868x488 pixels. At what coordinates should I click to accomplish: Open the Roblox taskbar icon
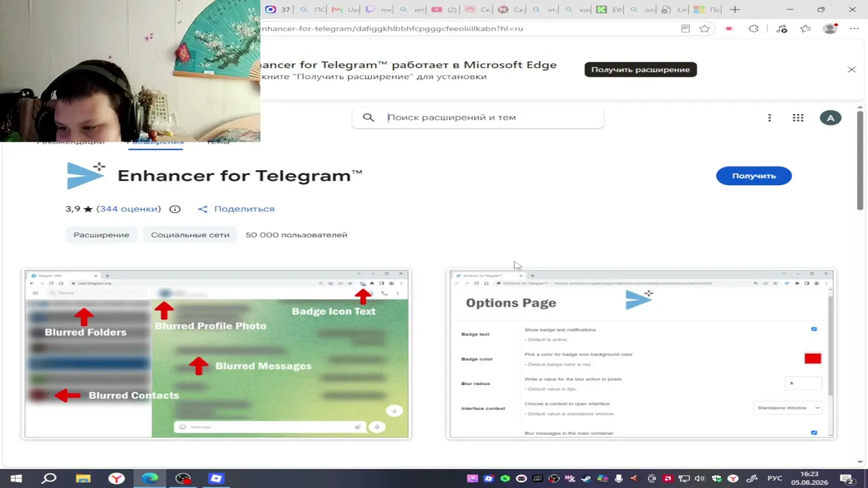(x=216, y=479)
